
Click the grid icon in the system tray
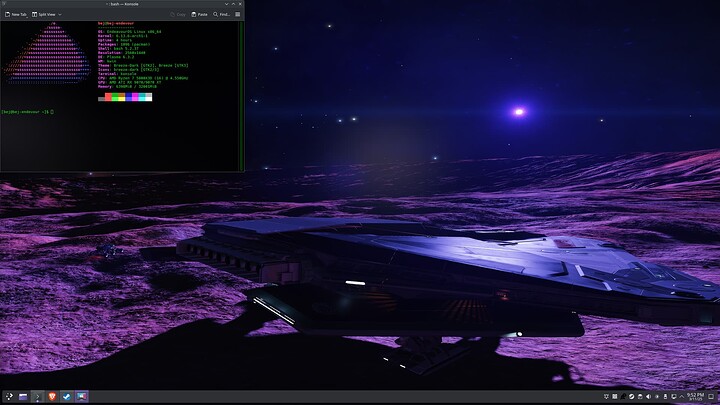point(615,396)
